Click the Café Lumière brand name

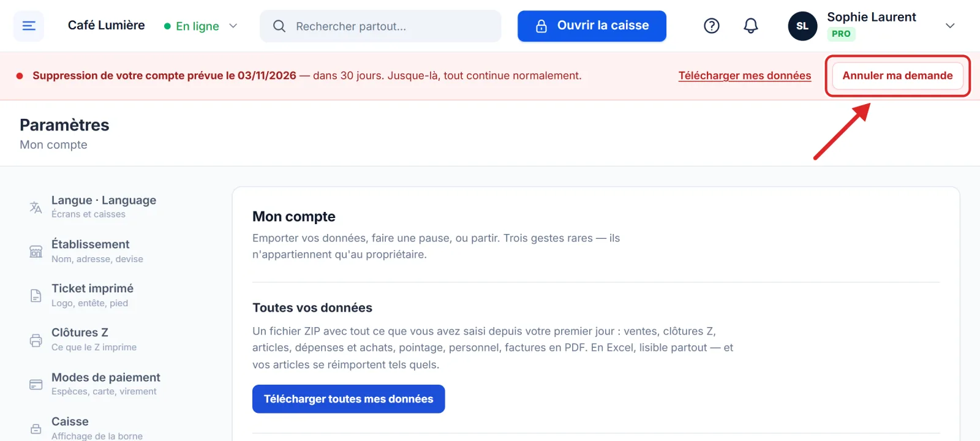[107, 25]
